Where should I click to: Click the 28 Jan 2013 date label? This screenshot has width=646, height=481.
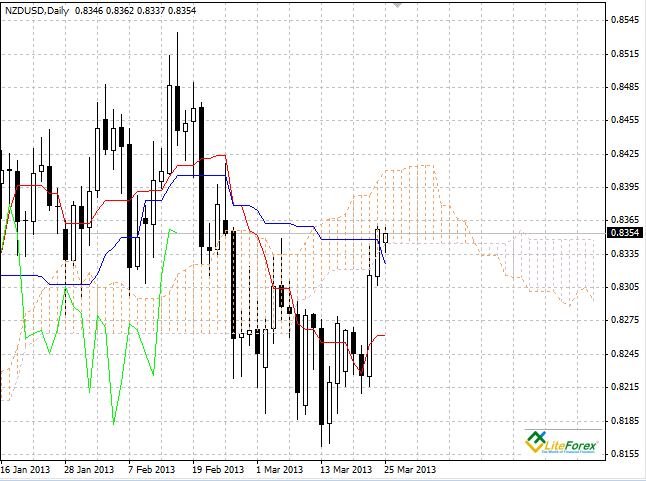[89, 469]
